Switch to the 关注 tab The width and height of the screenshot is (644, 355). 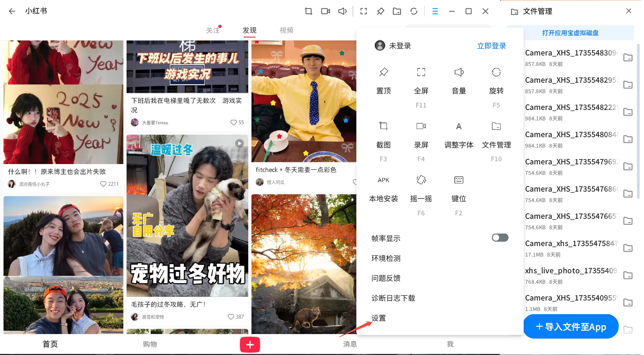pyautogui.click(x=213, y=30)
